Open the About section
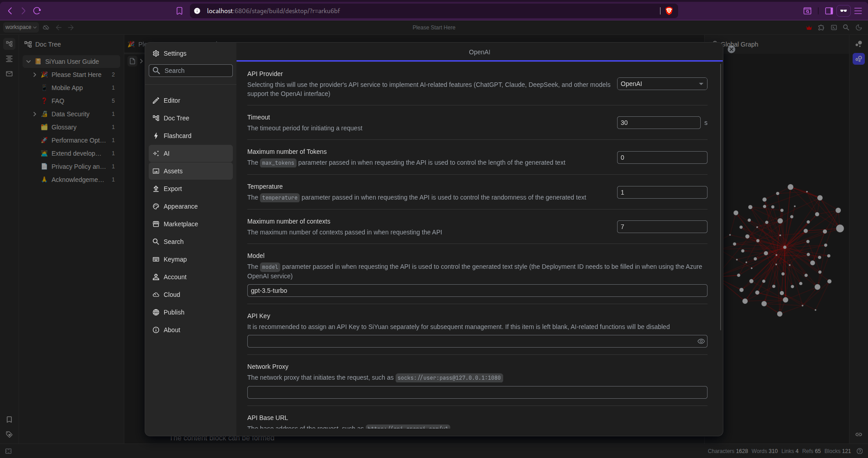This screenshot has height=458, width=868. click(191, 330)
